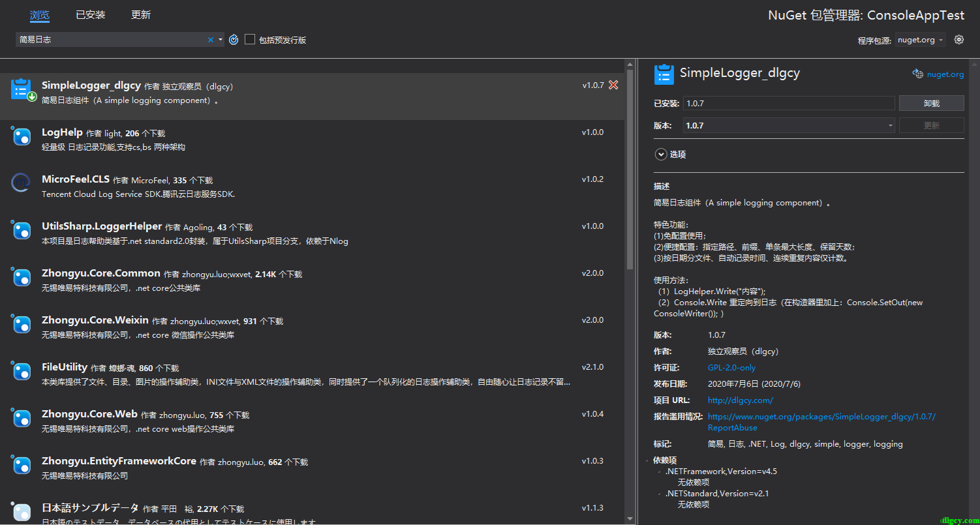Open the 程序包源 nuget.org dropdown
The image size is (980, 525).
[921, 40]
